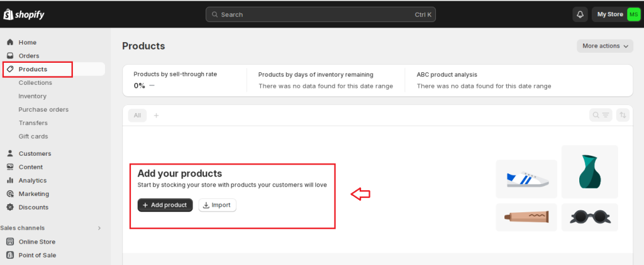Click the Customers person icon

coord(10,153)
